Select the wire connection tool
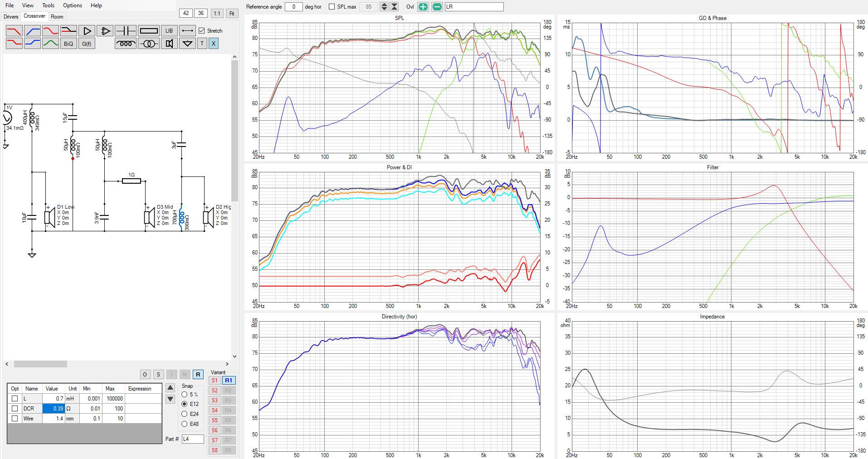Image resolution: width=868 pixels, height=459 pixels. [x=187, y=31]
